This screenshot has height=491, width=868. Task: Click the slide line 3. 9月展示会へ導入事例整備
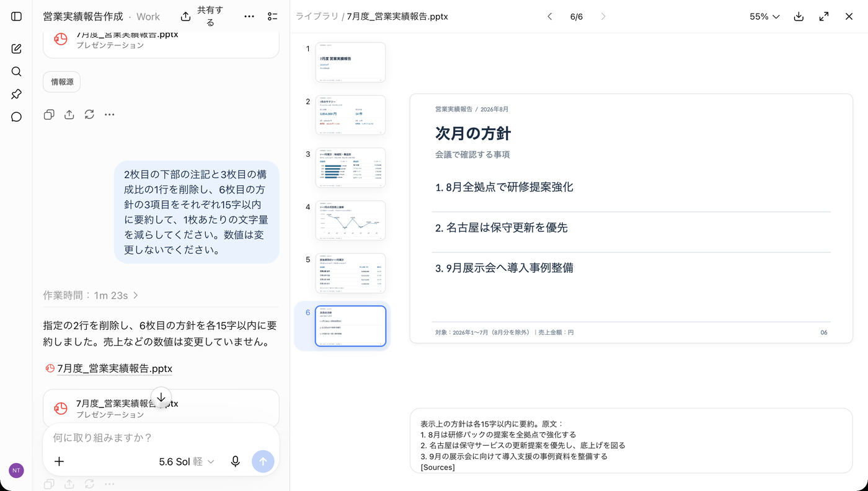point(504,268)
